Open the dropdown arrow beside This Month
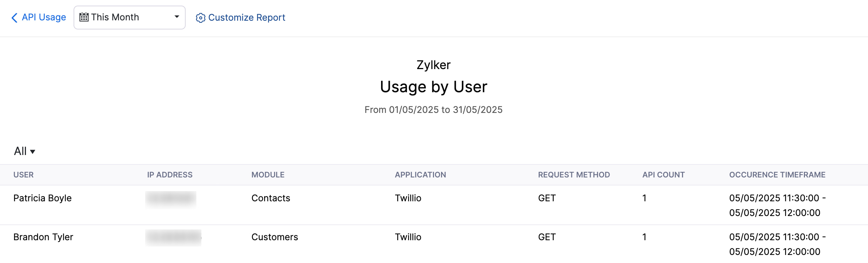Viewport: 868px width, 263px height. (177, 17)
